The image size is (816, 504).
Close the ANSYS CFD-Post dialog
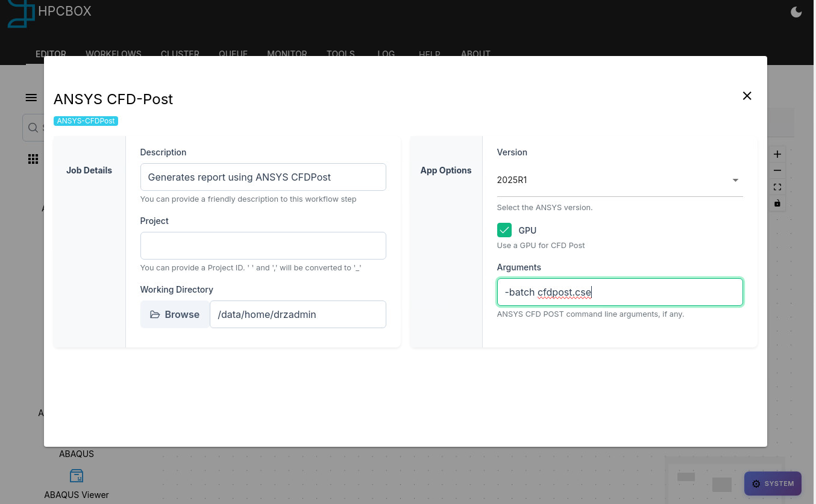[x=747, y=96]
